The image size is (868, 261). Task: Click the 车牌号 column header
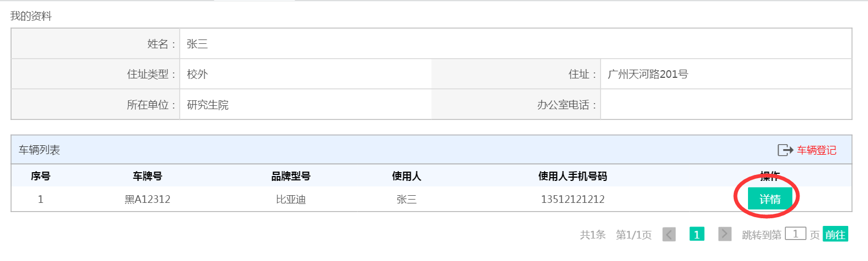pos(147,176)
